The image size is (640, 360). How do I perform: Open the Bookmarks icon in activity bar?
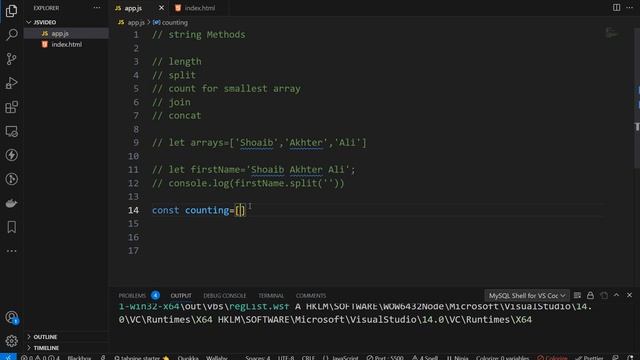point(11,227)
